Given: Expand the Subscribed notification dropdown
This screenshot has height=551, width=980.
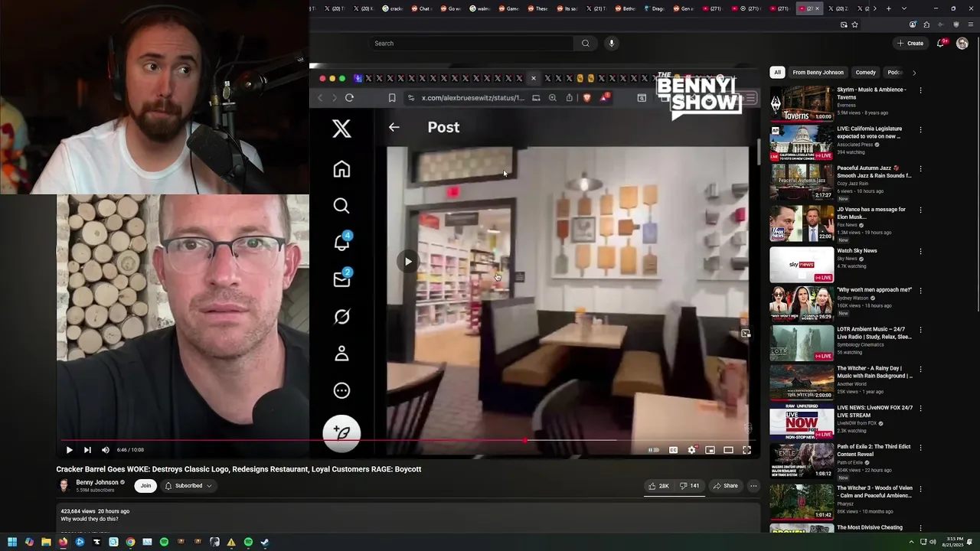Looking at the screenshot, I should coord(188,486).
